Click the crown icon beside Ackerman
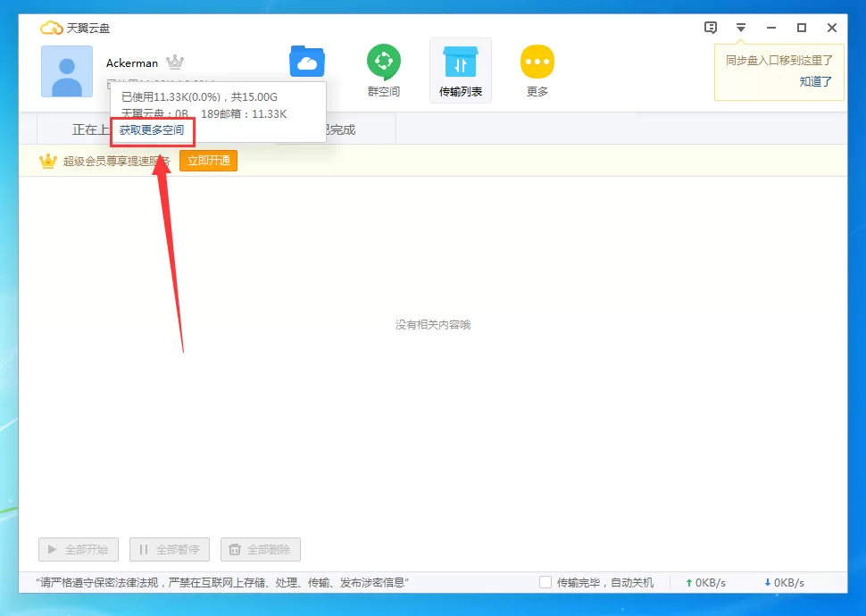This screenshot has height=616, width=866. 174,62
